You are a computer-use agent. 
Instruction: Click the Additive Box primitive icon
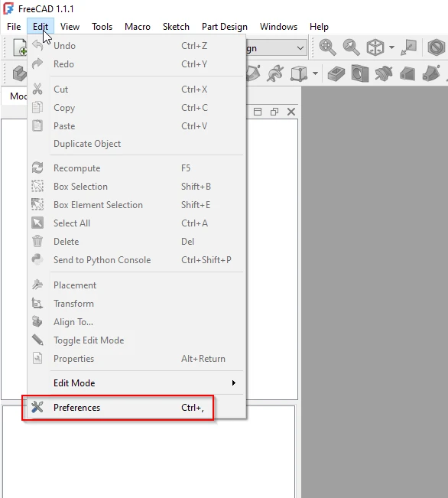(299, 73)
